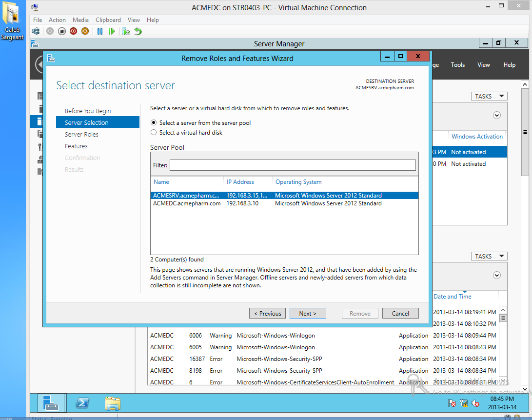The height and width of the screenshot is (420, 532).
Task: Select the ACMESRV.acmepharm.com server row
Action: [284, 196]
